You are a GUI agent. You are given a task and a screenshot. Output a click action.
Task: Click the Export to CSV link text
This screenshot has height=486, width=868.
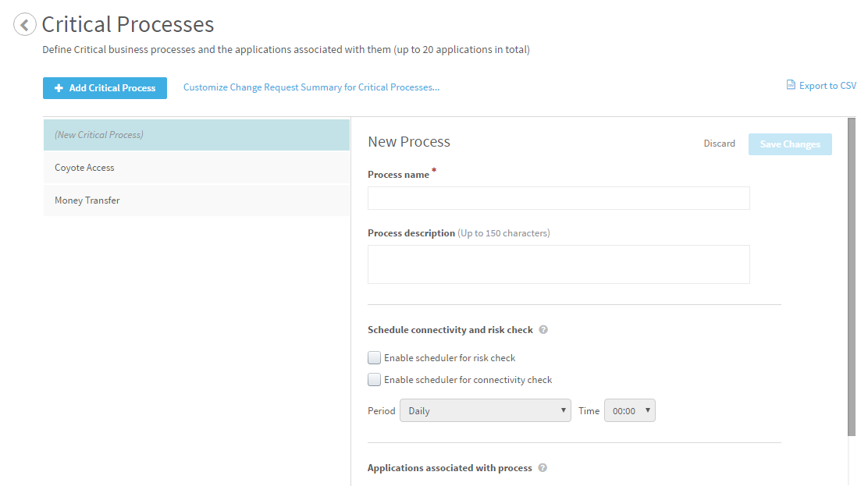pos(827,86)
